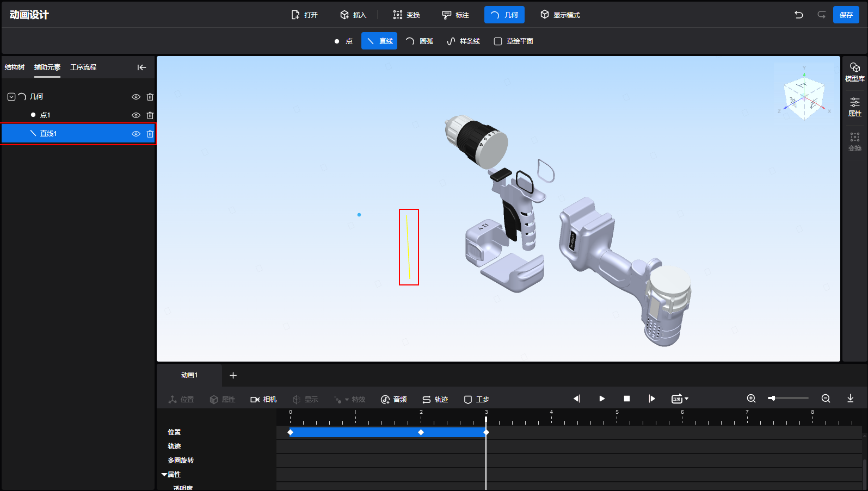Viewport: 868px width, 491px height.
Task: Open the 标注 annotation tool
Action: (x=455, y=15)
